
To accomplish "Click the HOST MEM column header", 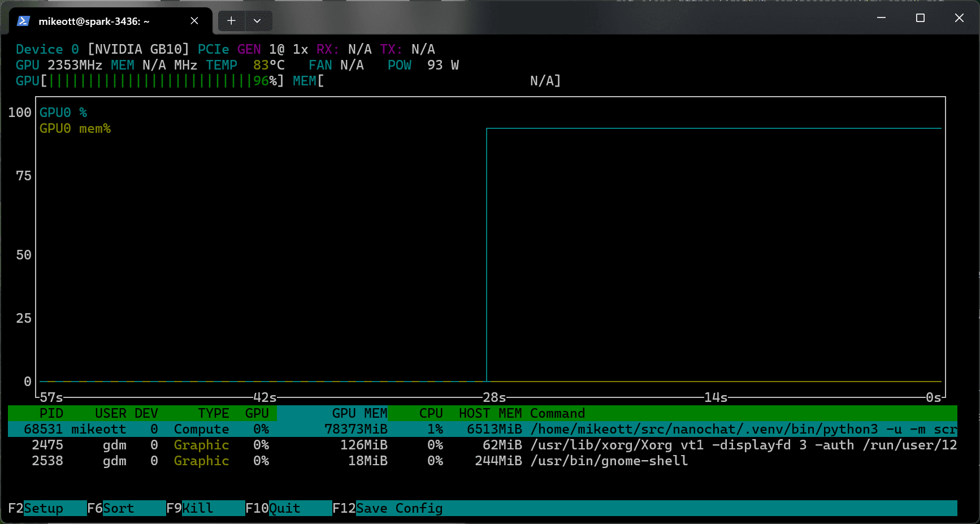I will click(x=490, y=413).
